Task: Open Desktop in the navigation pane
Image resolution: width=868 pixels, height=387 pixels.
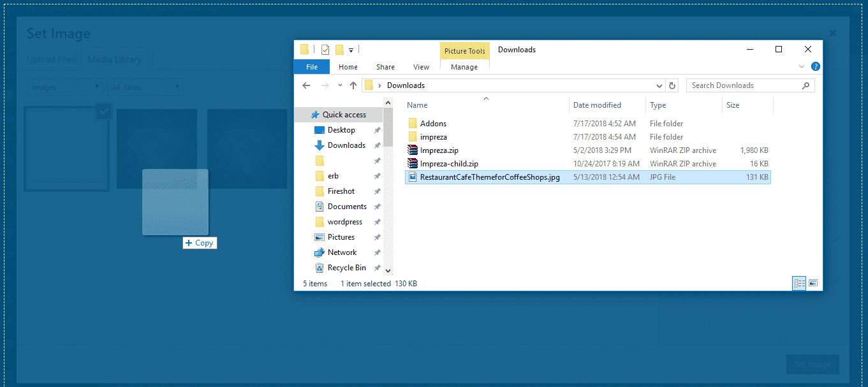Action: coord(341,130)
